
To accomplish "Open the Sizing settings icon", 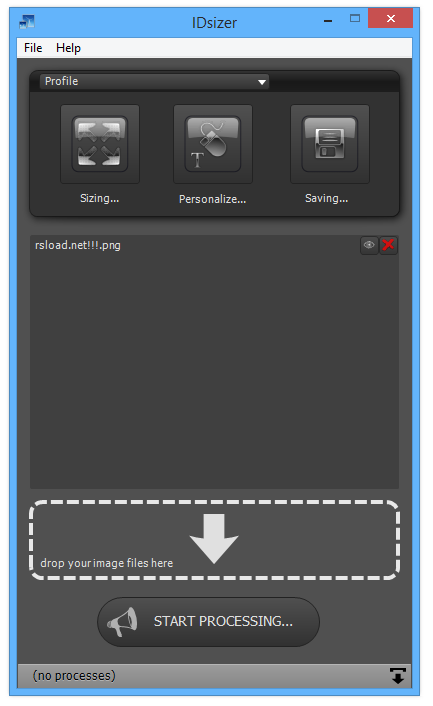I will (x=100, y=144).
